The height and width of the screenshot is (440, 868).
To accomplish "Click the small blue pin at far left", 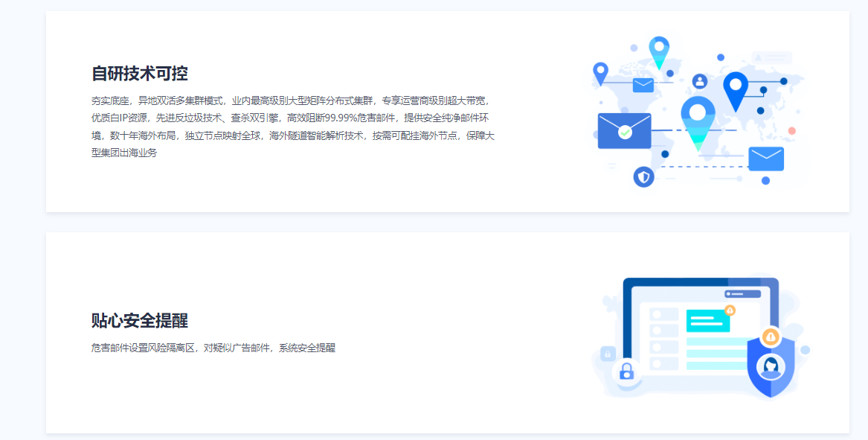I will pos(600,73).
